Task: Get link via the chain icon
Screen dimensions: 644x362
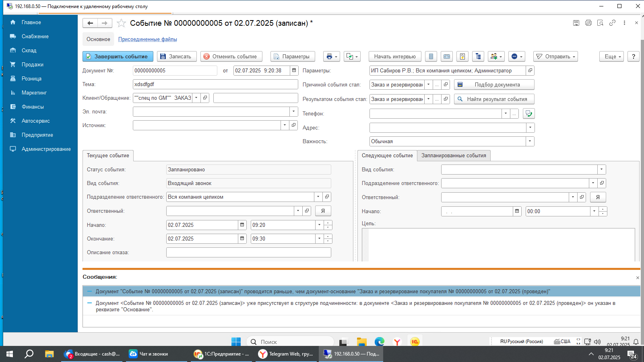Action: point(612,23)
